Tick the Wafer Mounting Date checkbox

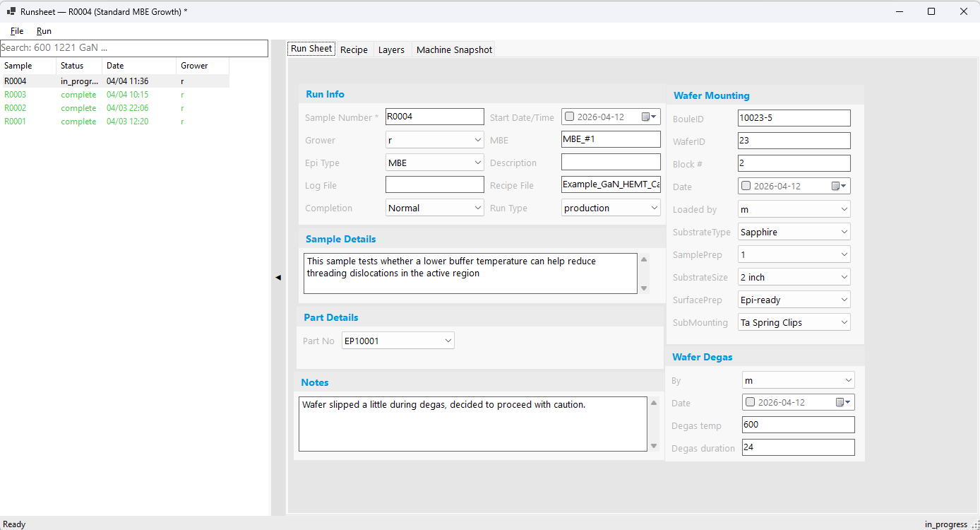[x=746, y=187]
